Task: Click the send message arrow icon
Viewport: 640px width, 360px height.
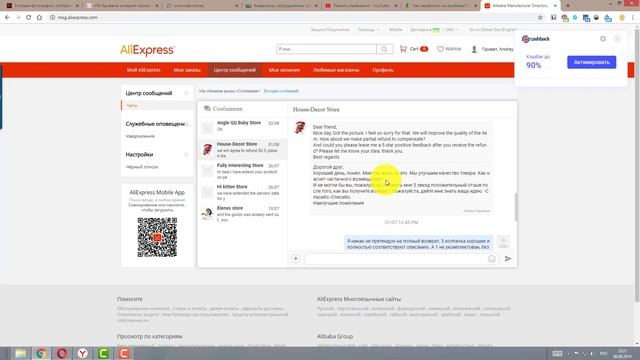Action: click(508, 258)
